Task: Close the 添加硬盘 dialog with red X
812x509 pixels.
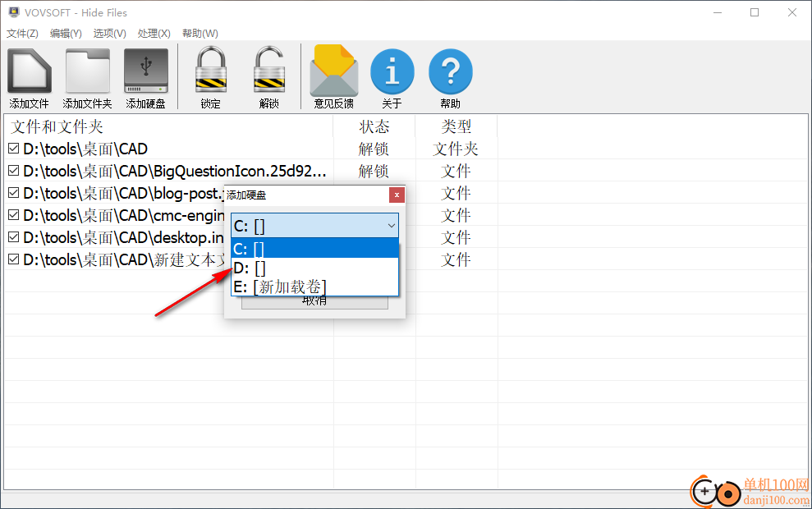Action: (x=397, y=195)
